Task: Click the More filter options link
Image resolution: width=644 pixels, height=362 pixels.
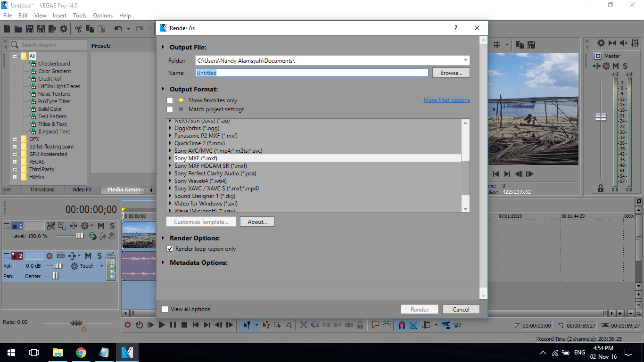Action: (x=446, y=100)
